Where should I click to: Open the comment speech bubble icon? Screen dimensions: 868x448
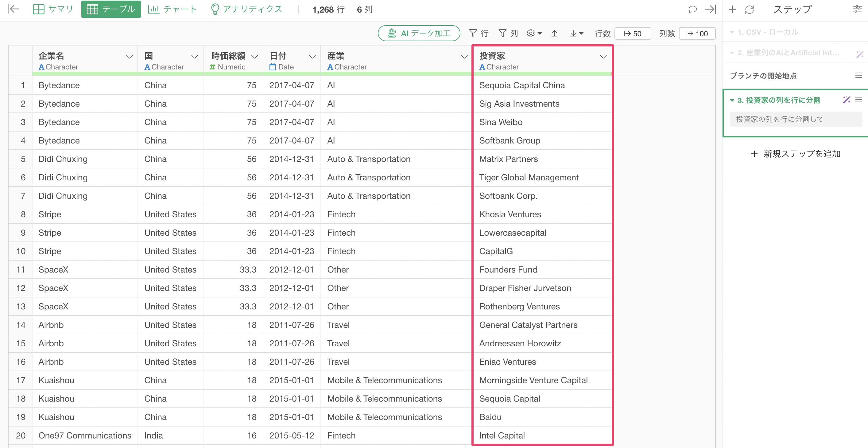[692, 9]
